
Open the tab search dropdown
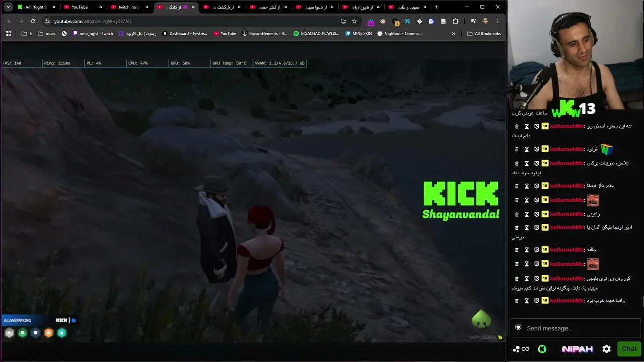point(8,7)
